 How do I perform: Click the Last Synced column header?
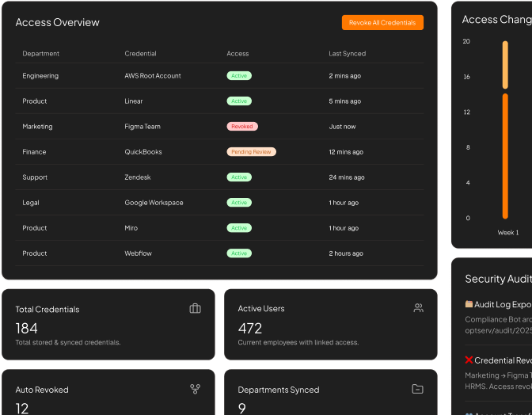pyautogui.click(x=347, y=54)
